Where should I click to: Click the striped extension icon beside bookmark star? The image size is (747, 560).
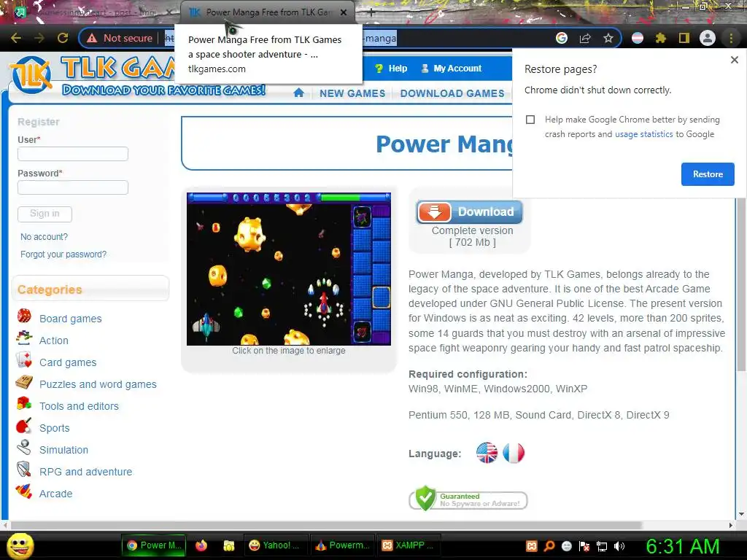coord(638,38)
